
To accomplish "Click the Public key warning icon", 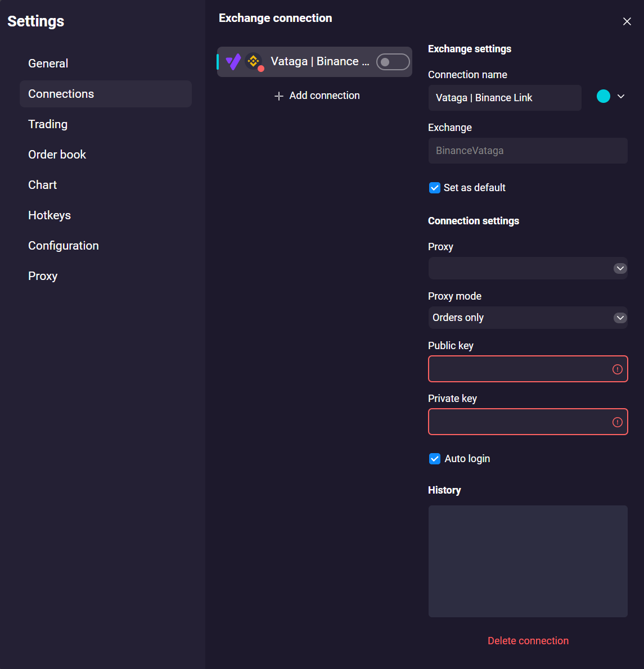I will pyautogui.click(x=617, y=369).
